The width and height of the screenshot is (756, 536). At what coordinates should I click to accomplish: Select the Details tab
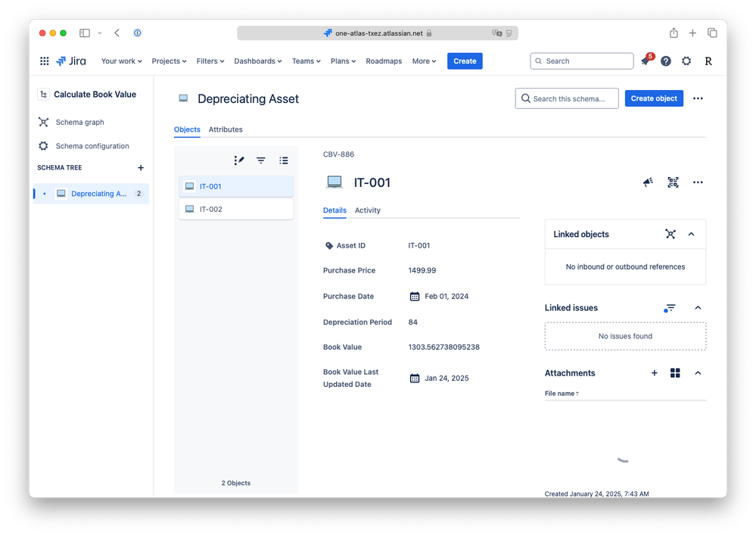(334, 210)
